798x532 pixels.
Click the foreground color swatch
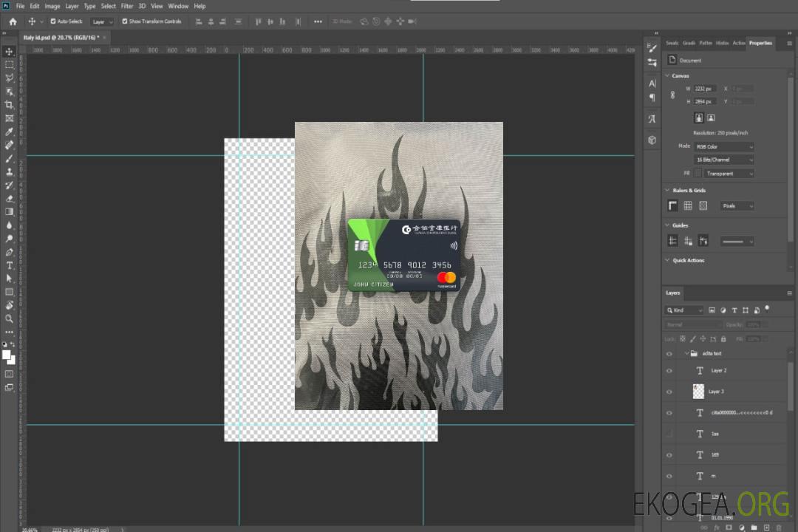pyautogui.click(x=7, y=355)
